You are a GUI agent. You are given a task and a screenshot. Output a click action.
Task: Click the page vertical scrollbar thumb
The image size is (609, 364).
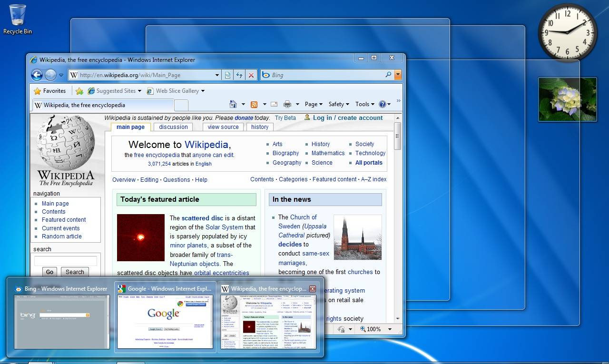click(x=397, y=136)
